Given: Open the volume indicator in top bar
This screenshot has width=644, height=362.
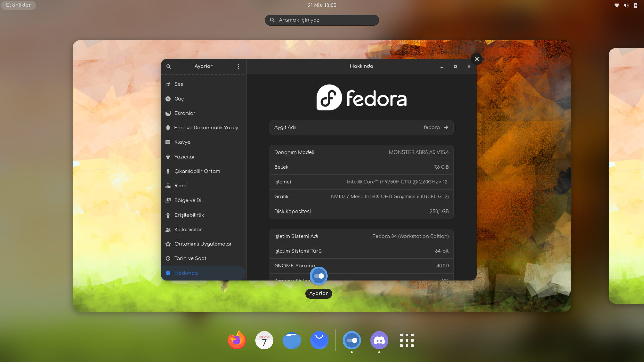Looking at the screenshot, I should [x=626, y=5].
